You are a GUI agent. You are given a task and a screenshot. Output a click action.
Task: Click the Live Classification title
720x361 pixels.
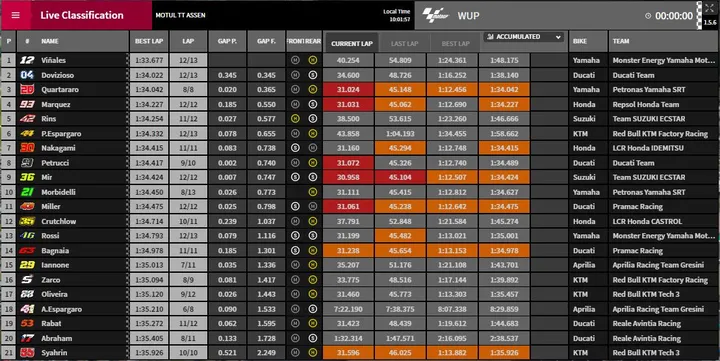pos(82,15)
